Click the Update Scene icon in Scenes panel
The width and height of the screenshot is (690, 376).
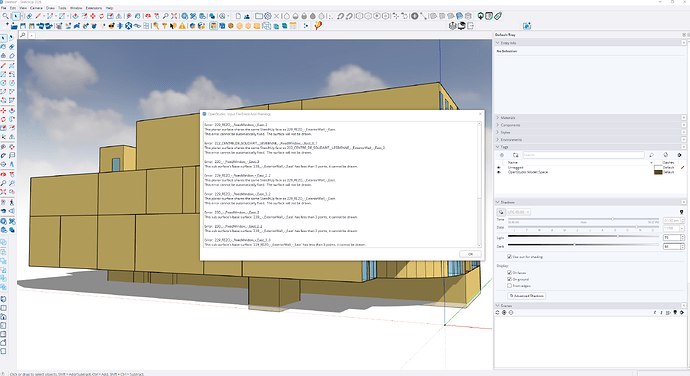(x=497, y=313)
